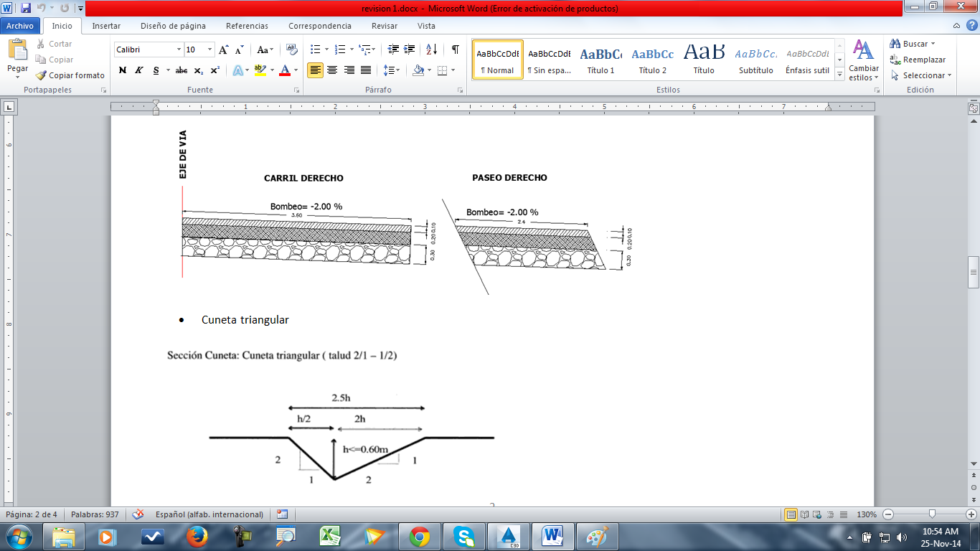This screenshot has width=980, height=551.
Task: Increase paragraph indent
Action: (x=410, y=50)
